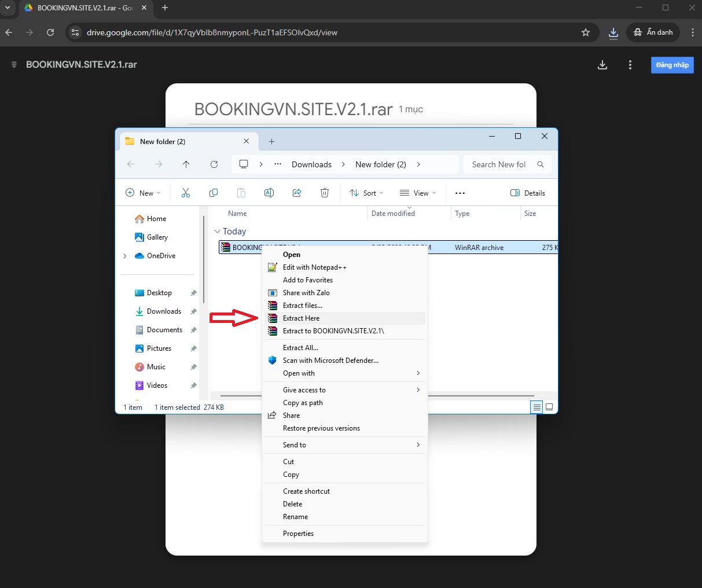This screenshot has width=702, height=588.
Task: Open the Sort dropdown
Action: 367,193
